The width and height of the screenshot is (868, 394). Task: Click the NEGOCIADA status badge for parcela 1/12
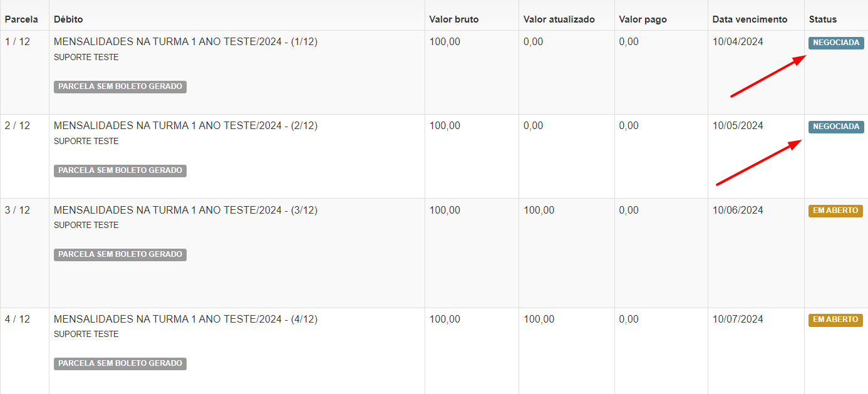[836, 43]
